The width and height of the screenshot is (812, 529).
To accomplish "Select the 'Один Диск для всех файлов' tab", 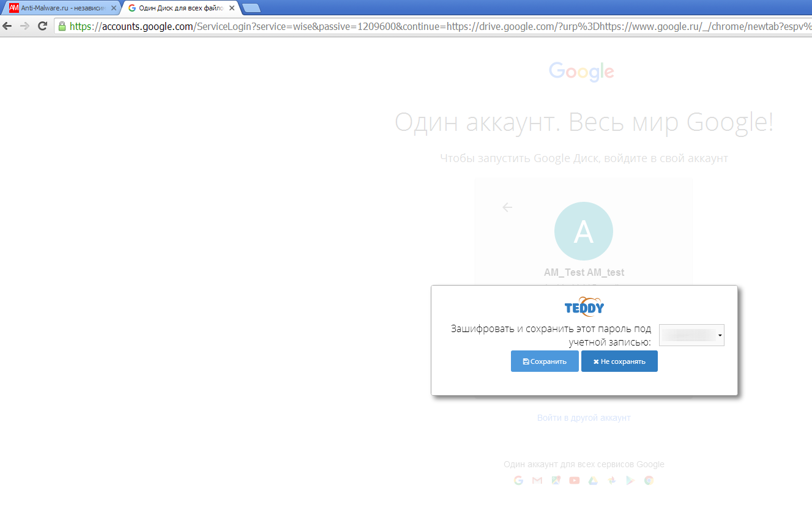I will [x=181, y=8].
